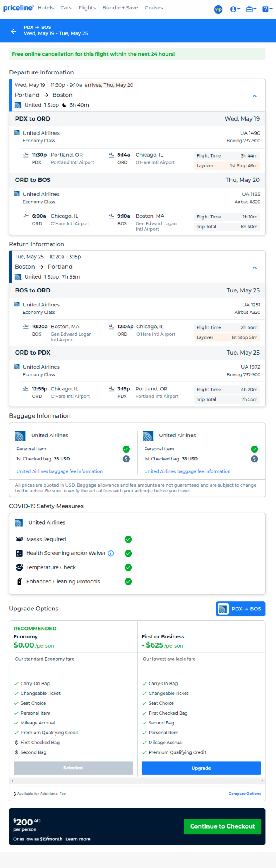The width and height of the screenshot is (276, 868).
Task: Open the Cars tab
Action: [x=66, y=8]
